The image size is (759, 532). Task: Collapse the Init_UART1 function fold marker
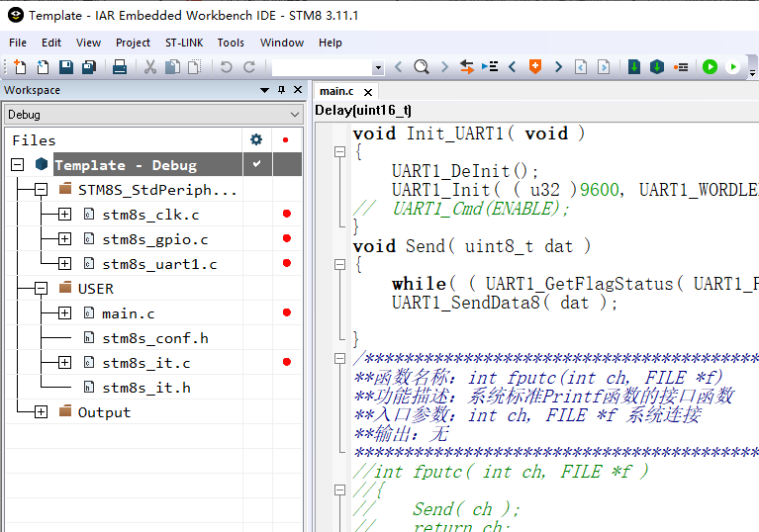click(x=340, y=152)
